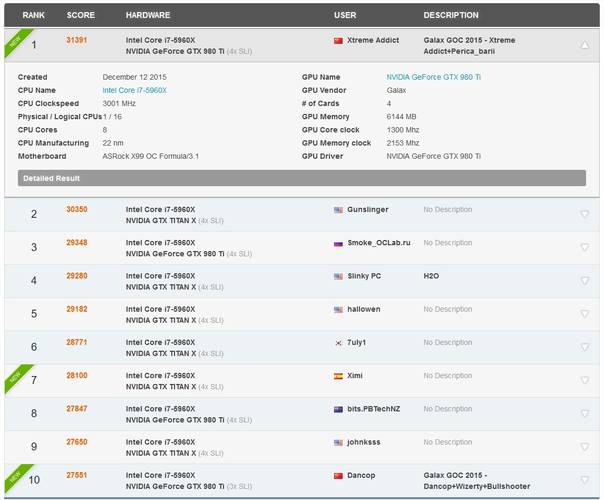604x500 pixels.
Task: Select the '2153 Mhz' GPU memory clock value
Action: click(403, 143)
